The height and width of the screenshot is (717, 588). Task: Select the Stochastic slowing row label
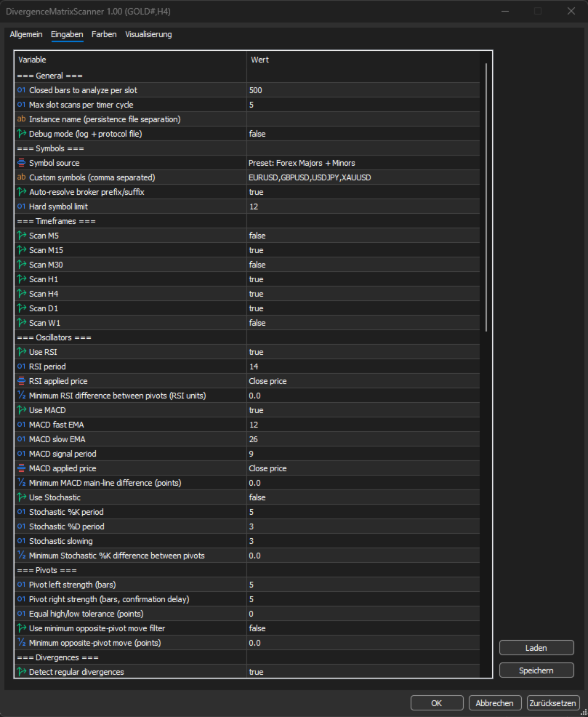point(61,541)
